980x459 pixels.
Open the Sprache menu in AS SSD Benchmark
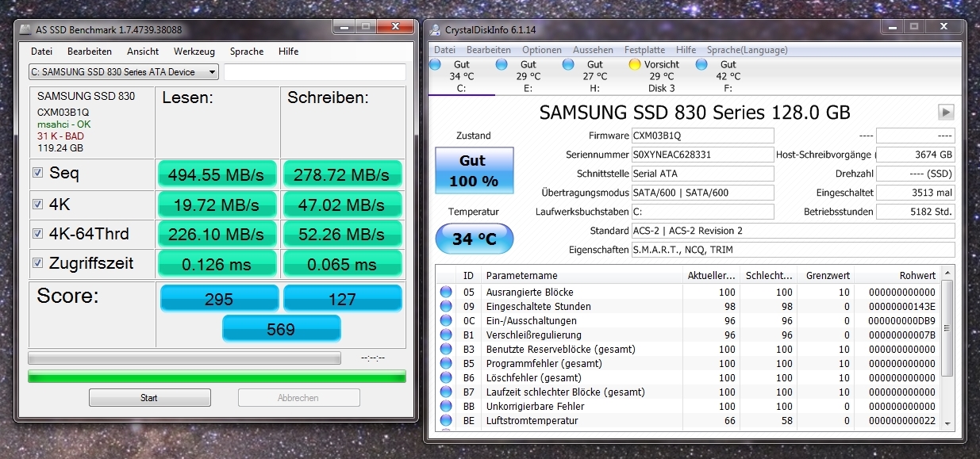[247, 52]
